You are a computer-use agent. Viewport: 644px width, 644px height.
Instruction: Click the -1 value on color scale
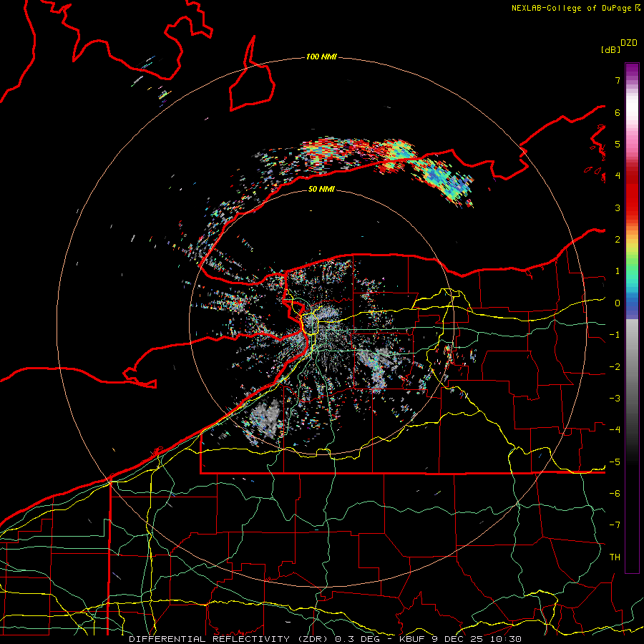point(615,335)
